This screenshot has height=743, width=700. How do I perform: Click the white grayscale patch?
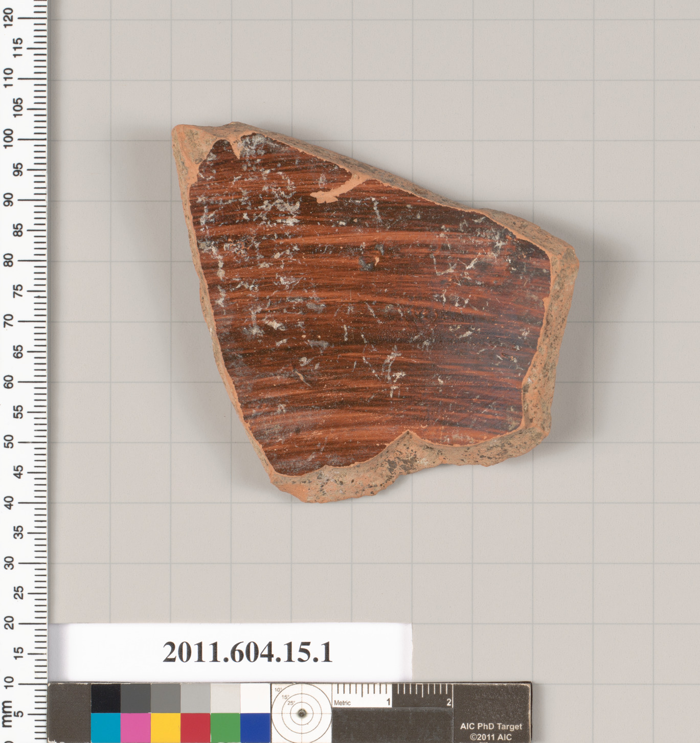click(255, 698)
